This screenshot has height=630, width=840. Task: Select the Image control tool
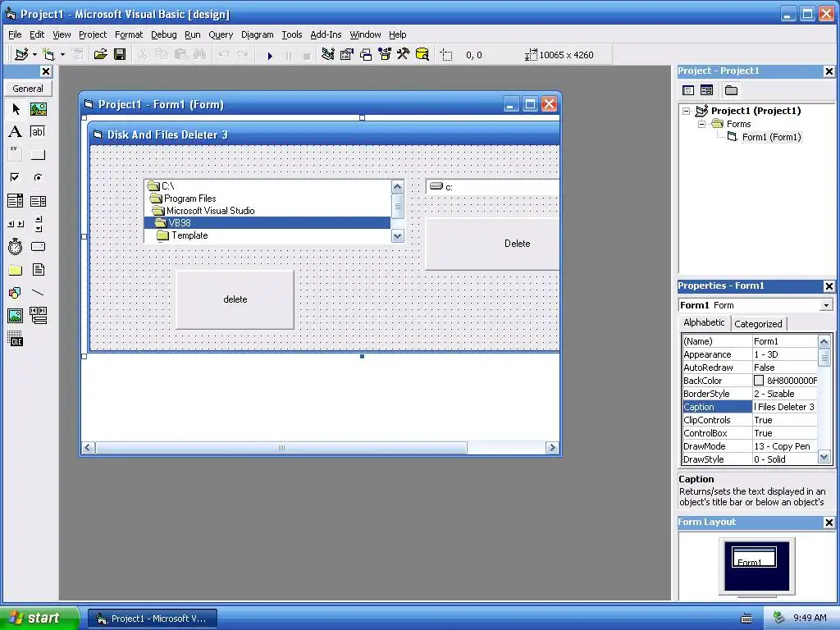16,316
